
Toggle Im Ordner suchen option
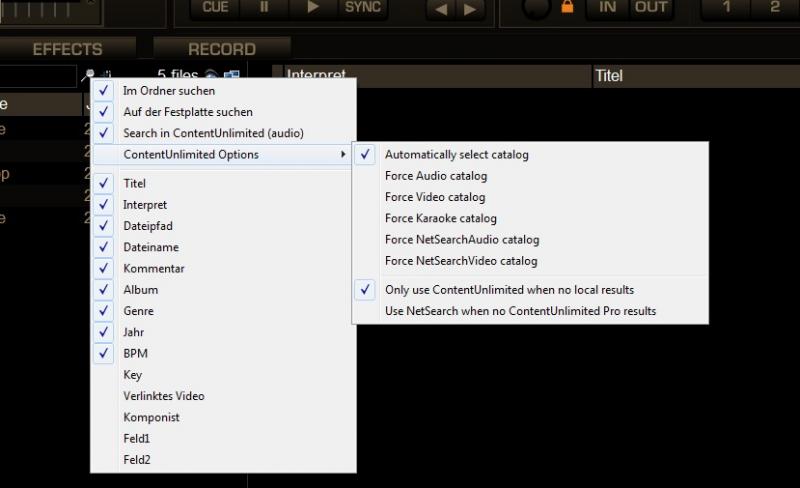tap(223, 91)
